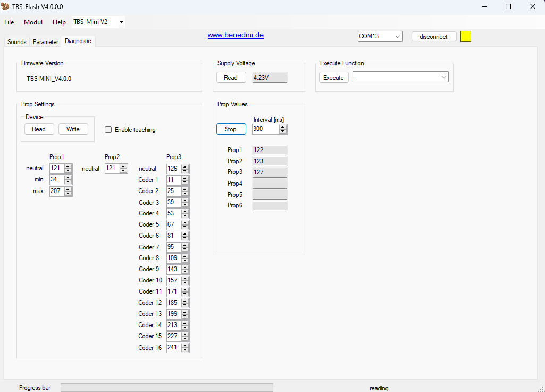Maximize the TBS-Flash window
The image size is (545, 392).
tap(508, 6)
